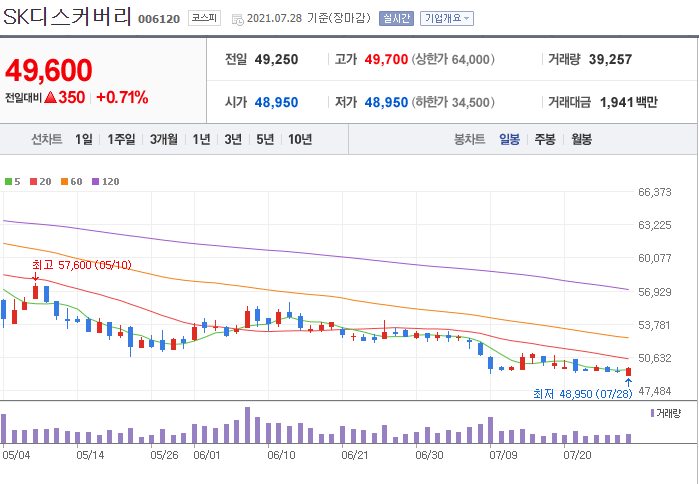The width and height of the screenshot is (699, 484).
Task: Click the 코스피 market badge
Action: pyautogui.click(x=204, y=18)
